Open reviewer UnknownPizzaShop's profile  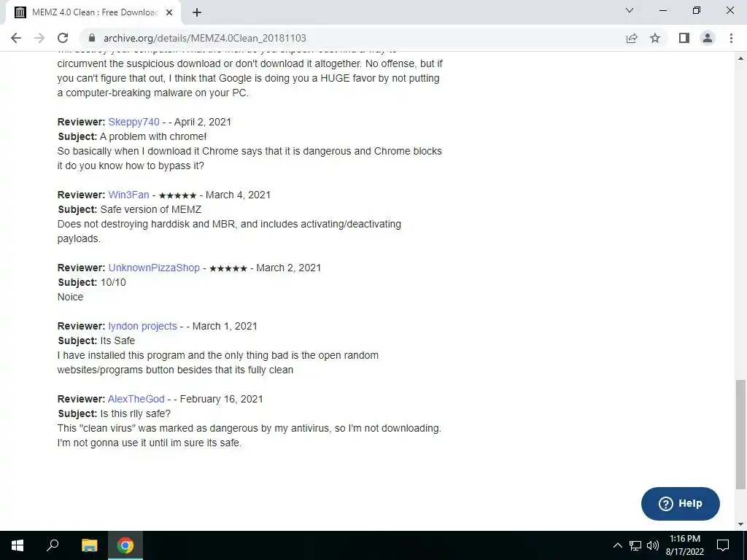pyautogui.click(x=154, y=268)
